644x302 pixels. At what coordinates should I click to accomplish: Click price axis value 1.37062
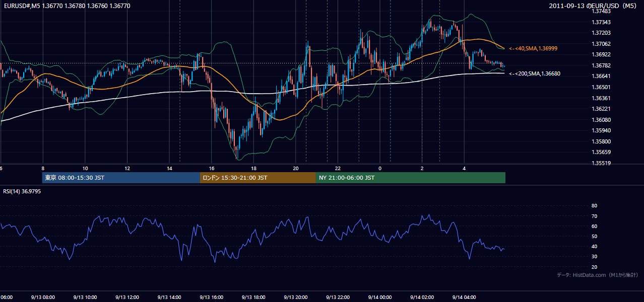[x=601, y=44]
